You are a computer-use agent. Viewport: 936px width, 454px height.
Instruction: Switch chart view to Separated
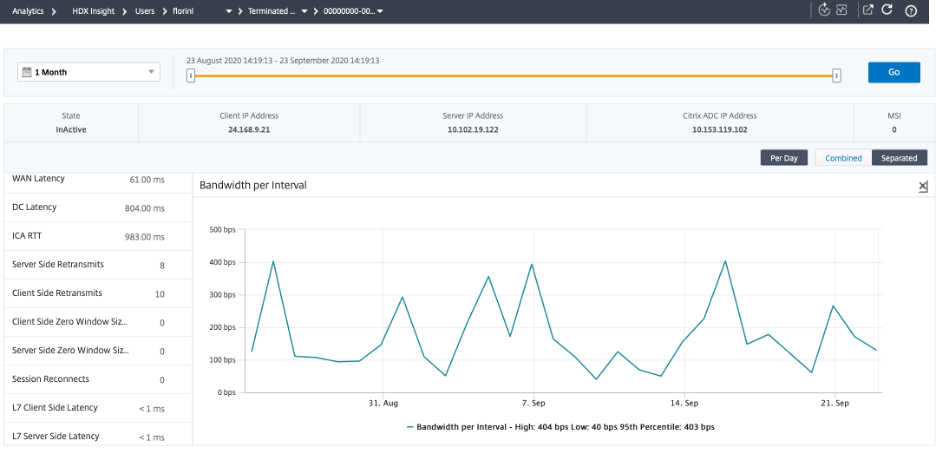click(899, 158)
